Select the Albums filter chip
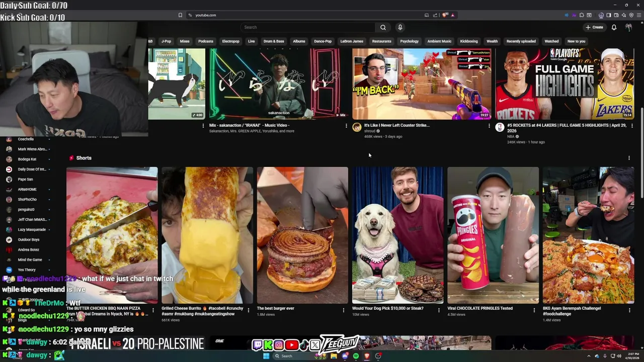The width and height of the screenshot is (644, 362). click(299, 41)
